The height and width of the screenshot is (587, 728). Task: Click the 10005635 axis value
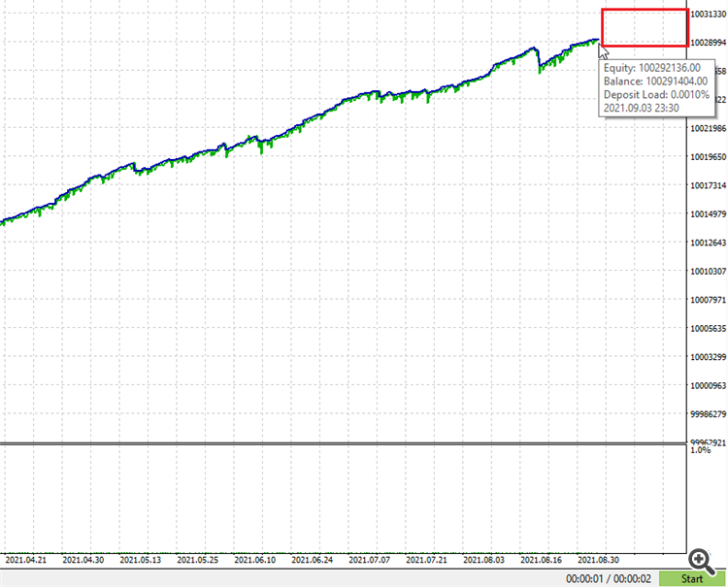point(708,329)
